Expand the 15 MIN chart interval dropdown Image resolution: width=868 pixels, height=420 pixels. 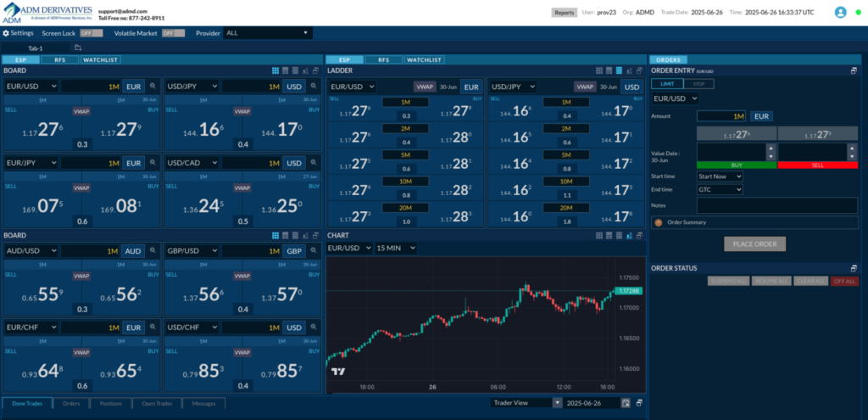click(x=395, y=248)
